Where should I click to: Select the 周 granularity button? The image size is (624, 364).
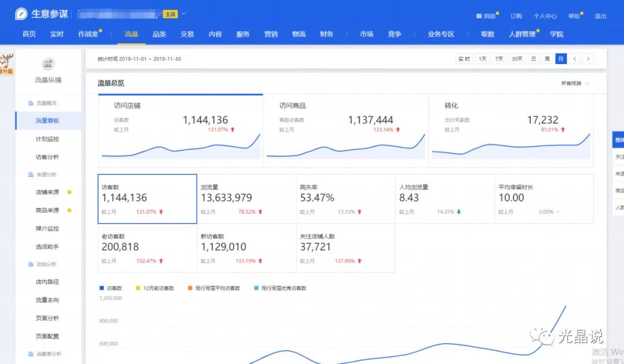[547, 59]
